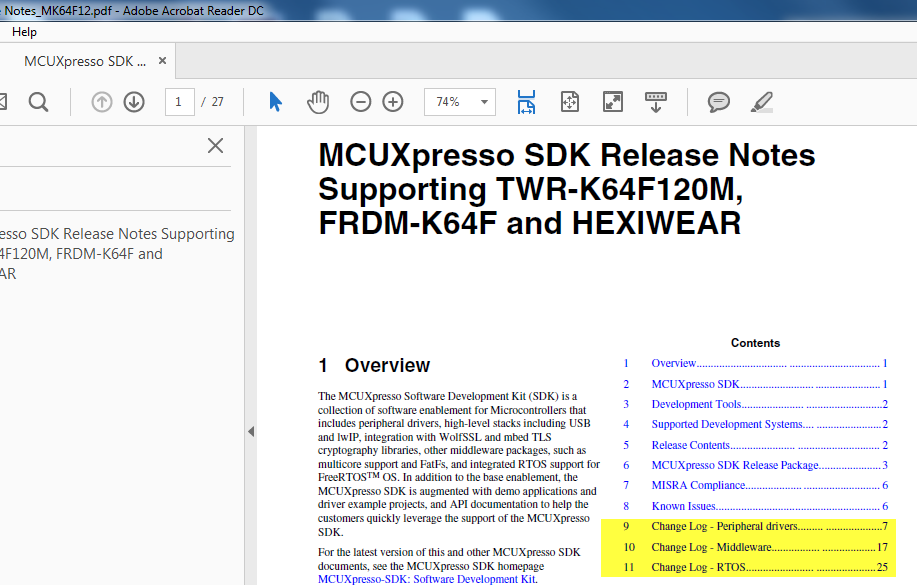Switch to the MCUXpresso SDK document tab

(x=85, y=61)
